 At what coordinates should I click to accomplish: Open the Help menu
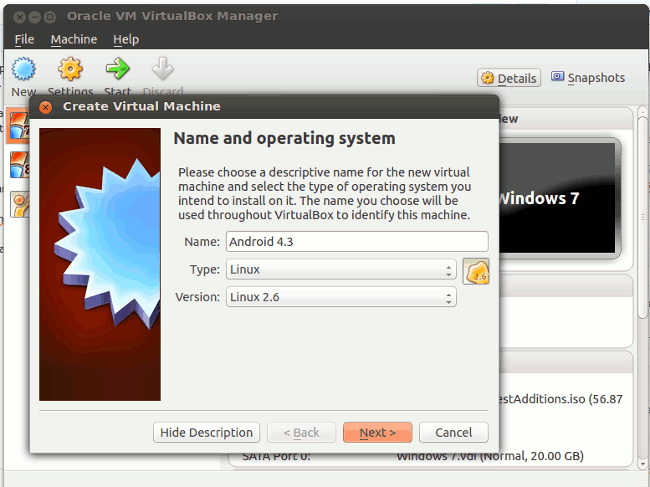126,39
